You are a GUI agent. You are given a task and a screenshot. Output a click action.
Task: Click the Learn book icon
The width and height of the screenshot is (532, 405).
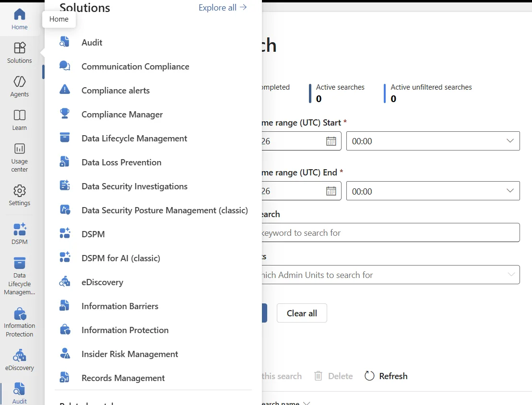tap(19, 115)
